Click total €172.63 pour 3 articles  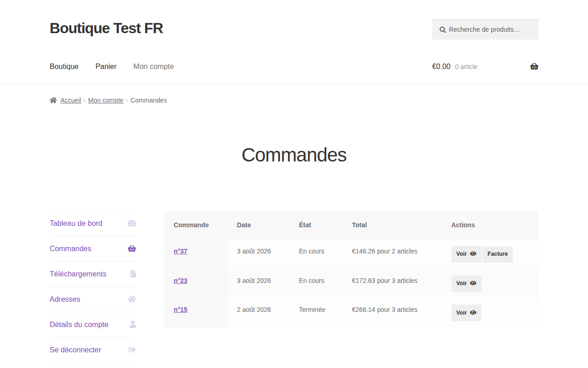[x=384, y=281]
